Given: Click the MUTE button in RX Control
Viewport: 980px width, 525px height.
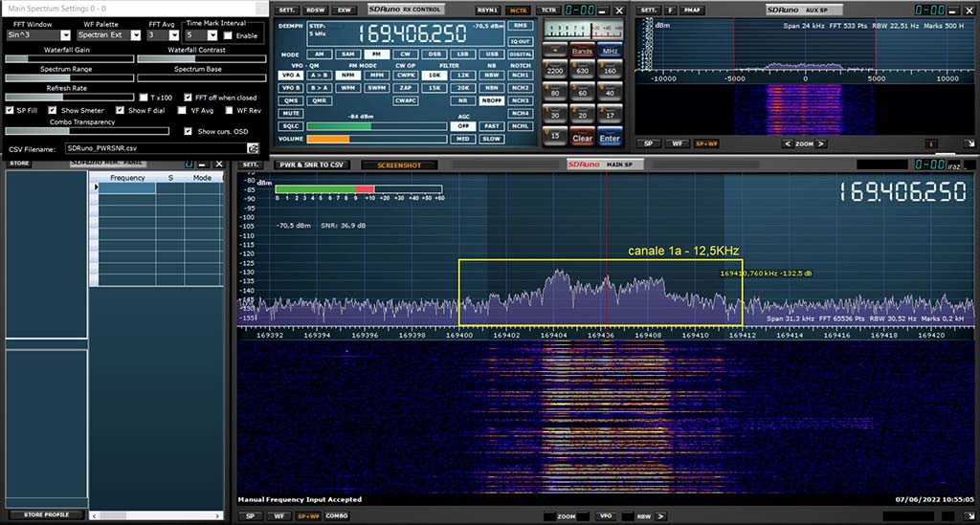Looking at the screenshot, I should 291,114.
